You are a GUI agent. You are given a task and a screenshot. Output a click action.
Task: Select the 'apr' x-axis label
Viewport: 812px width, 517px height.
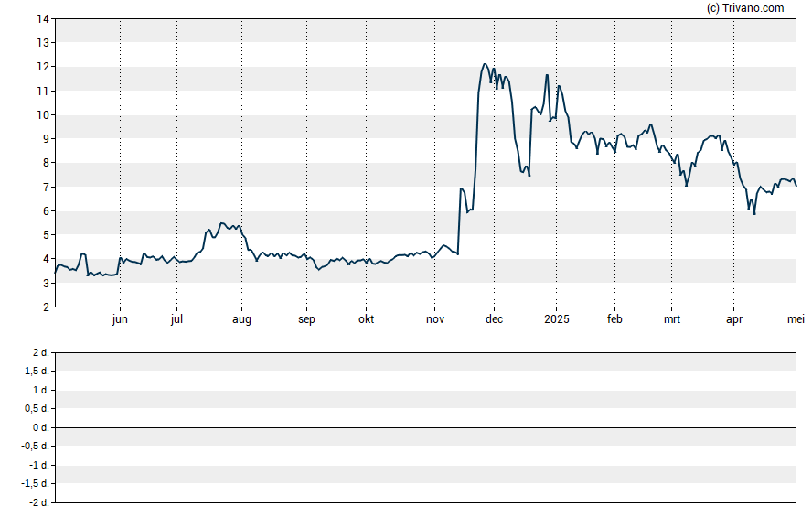733,319
